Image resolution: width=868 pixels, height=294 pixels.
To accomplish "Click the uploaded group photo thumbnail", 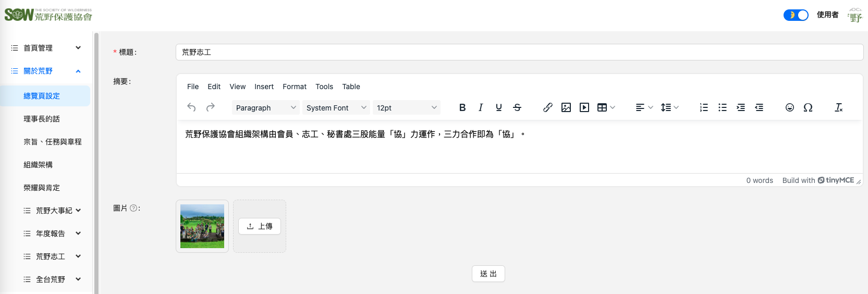I will click(202, 226).
